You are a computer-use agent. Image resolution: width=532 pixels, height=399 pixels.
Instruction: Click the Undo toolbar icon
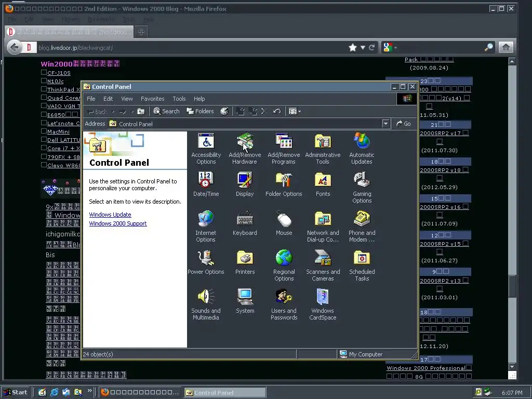277,111
